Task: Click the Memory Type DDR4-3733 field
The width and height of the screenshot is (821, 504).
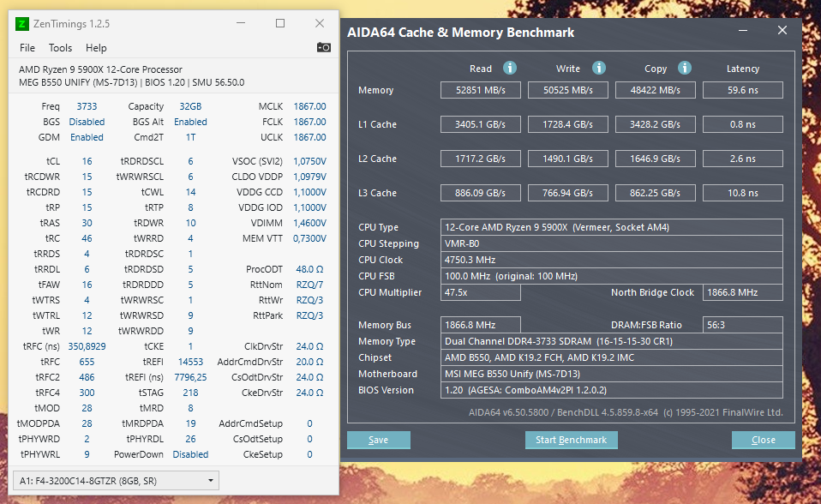Action: [x=612, y=341]
